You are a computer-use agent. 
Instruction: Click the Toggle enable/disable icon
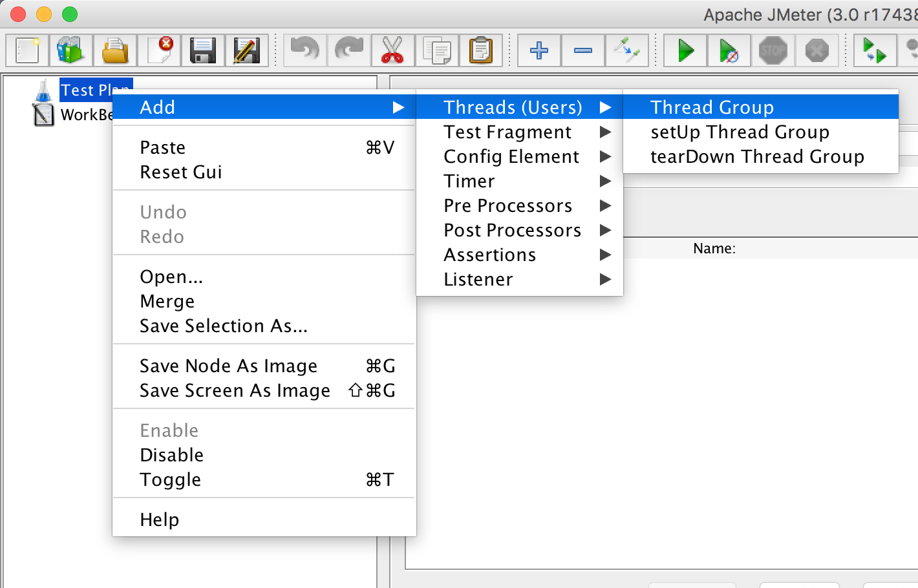627,50
